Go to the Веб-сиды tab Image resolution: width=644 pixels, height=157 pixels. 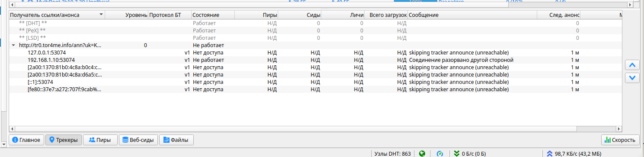[138, 140]
